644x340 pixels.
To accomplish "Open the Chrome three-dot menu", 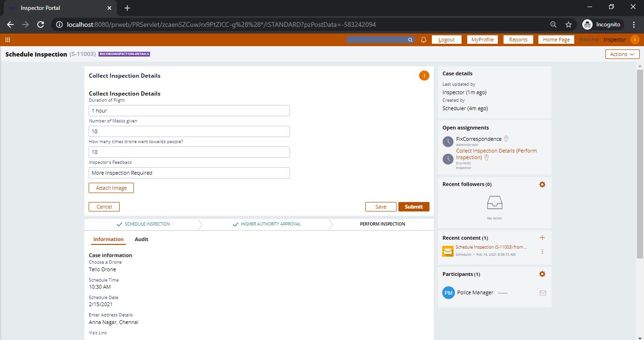I will click(635, 24).
